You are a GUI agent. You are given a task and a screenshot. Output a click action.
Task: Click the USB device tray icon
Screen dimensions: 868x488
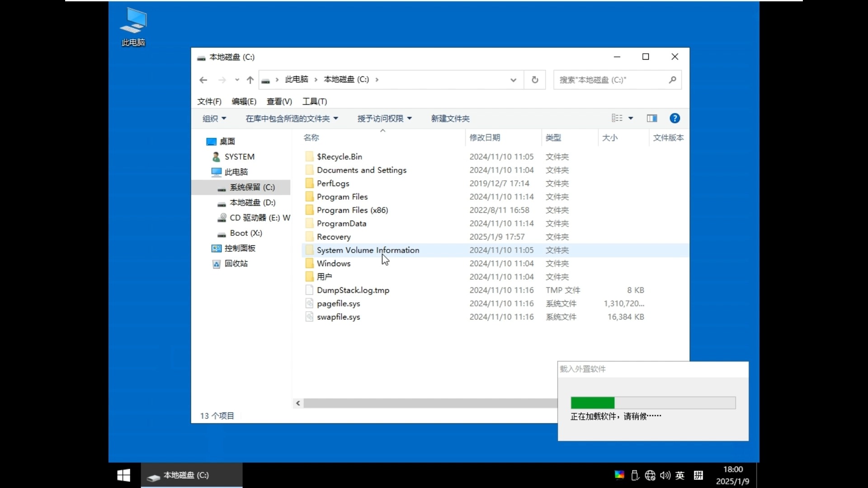click(x=635, y=475)
